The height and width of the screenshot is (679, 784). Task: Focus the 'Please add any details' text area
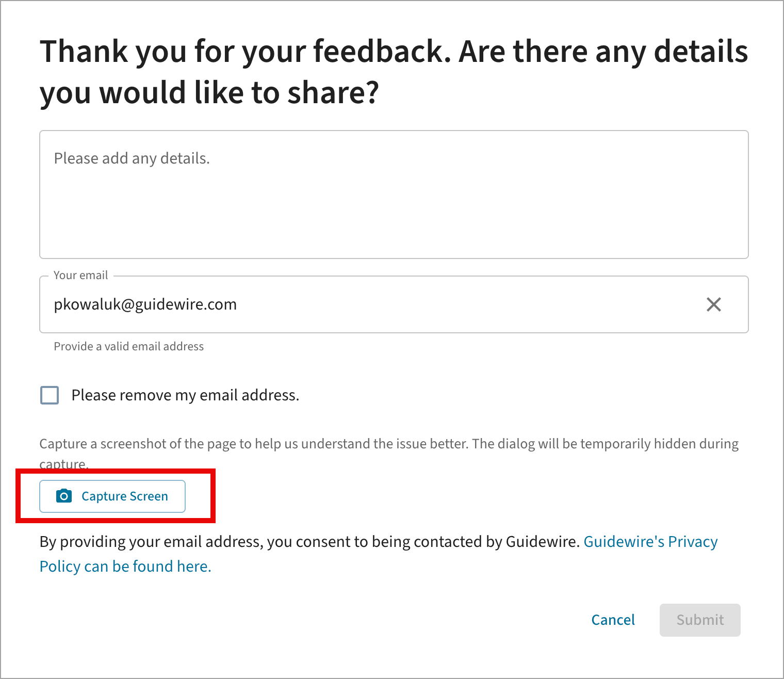394,206
